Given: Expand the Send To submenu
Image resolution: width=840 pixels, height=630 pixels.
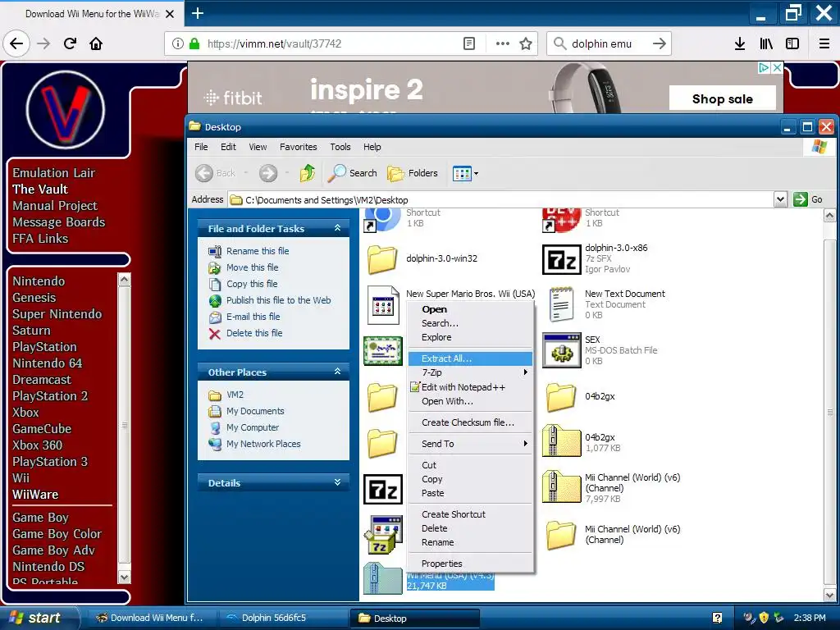Looking at the screenshot, I should tap(470, 444).
